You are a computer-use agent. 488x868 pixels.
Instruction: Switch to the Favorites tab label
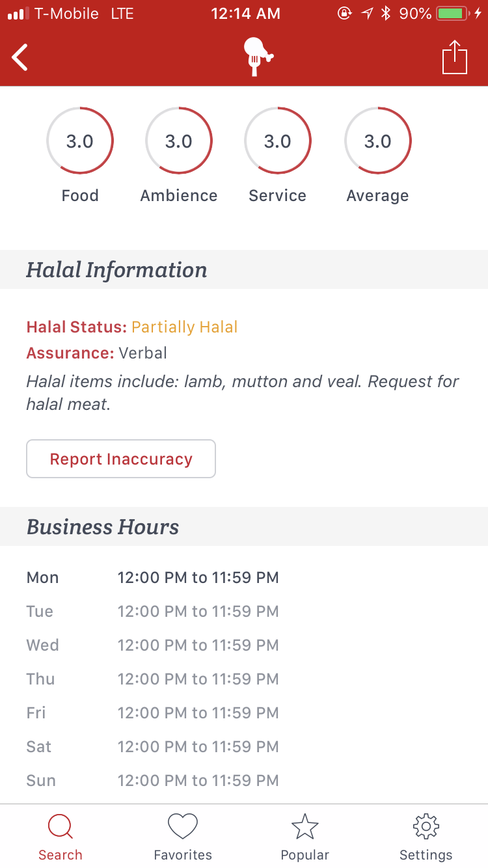pos(183,855)
